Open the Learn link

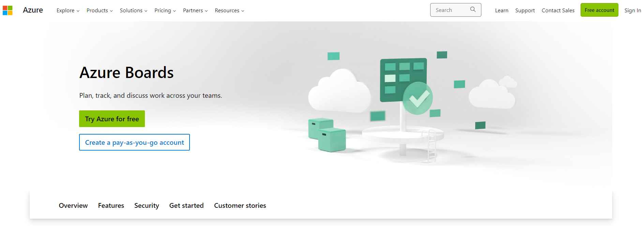pos(501,11)
